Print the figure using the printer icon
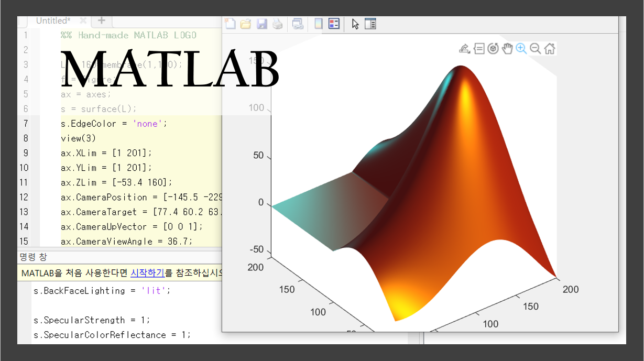 coord(278,24)
